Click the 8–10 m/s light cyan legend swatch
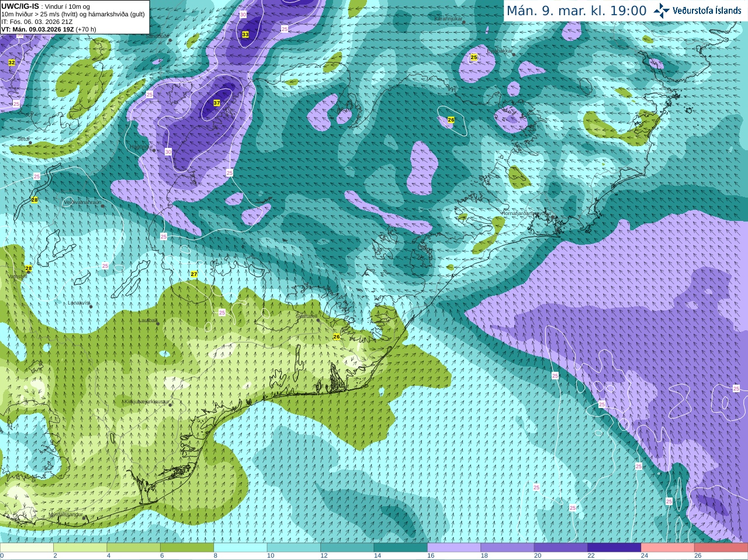 pyautogui.click(x=240, y=548)
